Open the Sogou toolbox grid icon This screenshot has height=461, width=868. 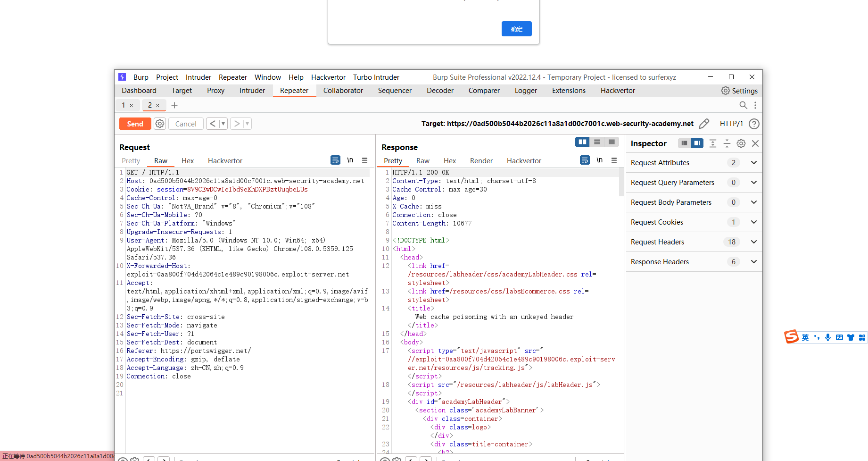coord(862,337)
